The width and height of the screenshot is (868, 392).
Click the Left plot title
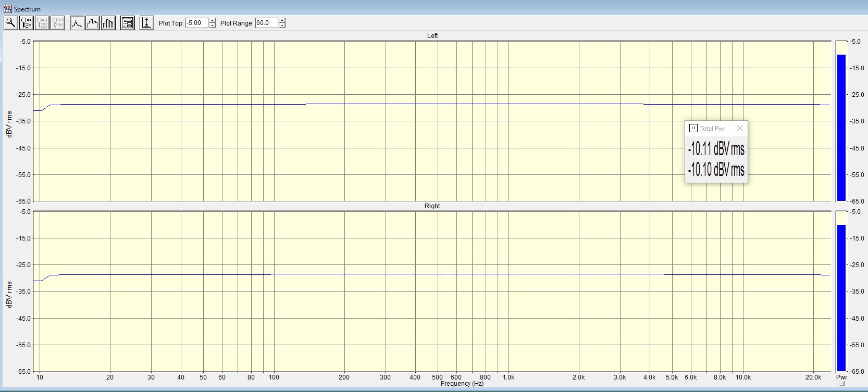tap(432, 36)
